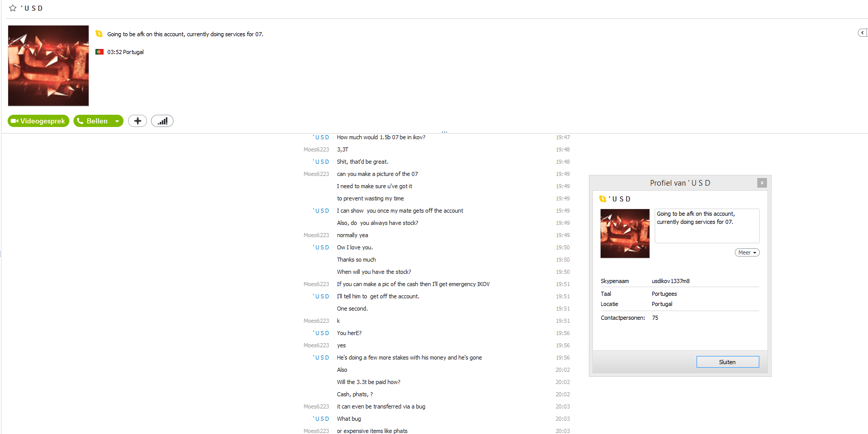Expand chat via dotted handle above messages
This screenshot has width=868, height=434.
click(444, 132)
